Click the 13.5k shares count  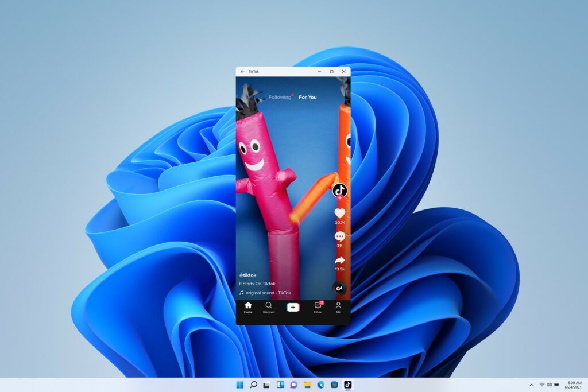pos(340,269)
